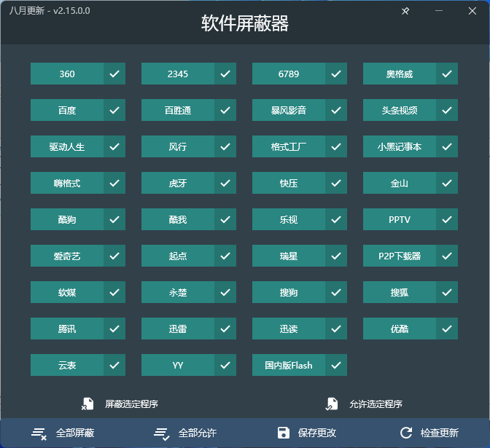Select the 优酷 program label
Screen dimensions: 490x448
pyautogui.click(x=400, y=329)
